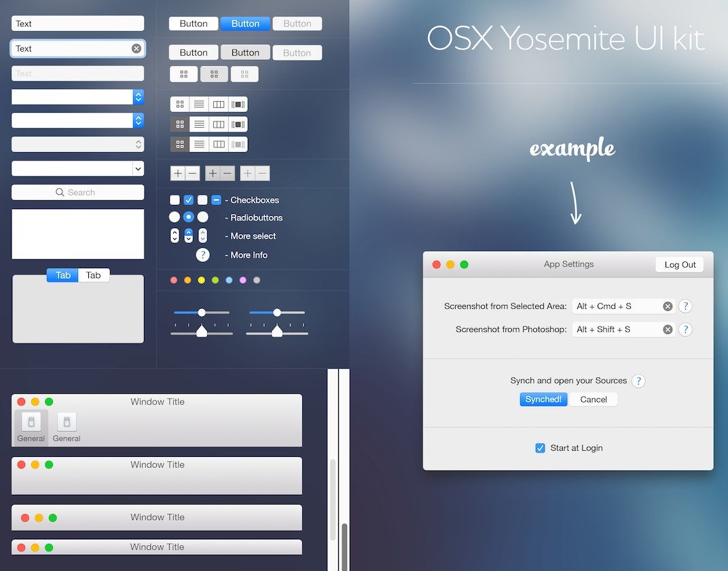Clear the focused Text field with the X icon
The height and width of the screenshot is (571, 728).
[x=136, y=48]
